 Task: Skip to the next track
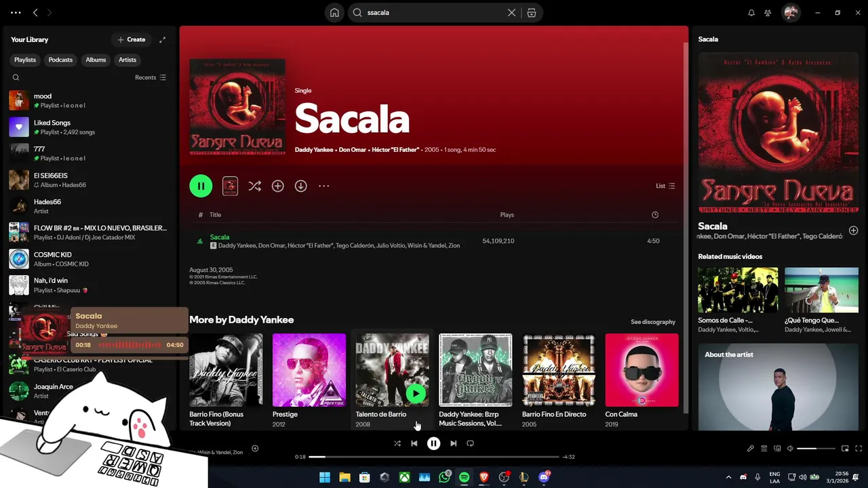pos(454,443)
